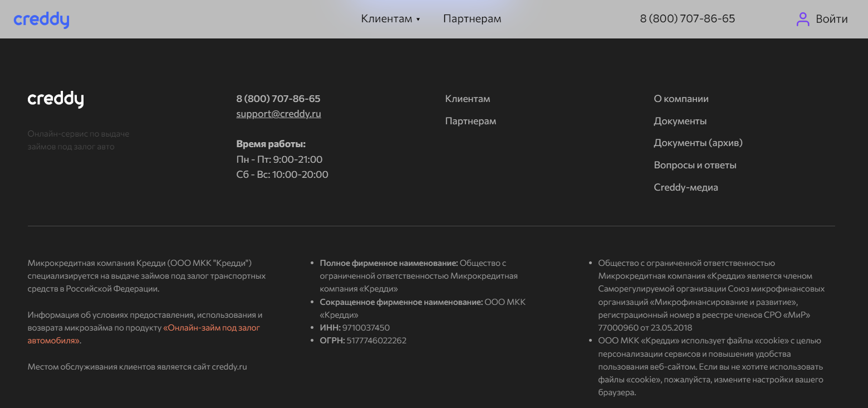Open the footer Партнерам link
868x408 pixels.
470,121
